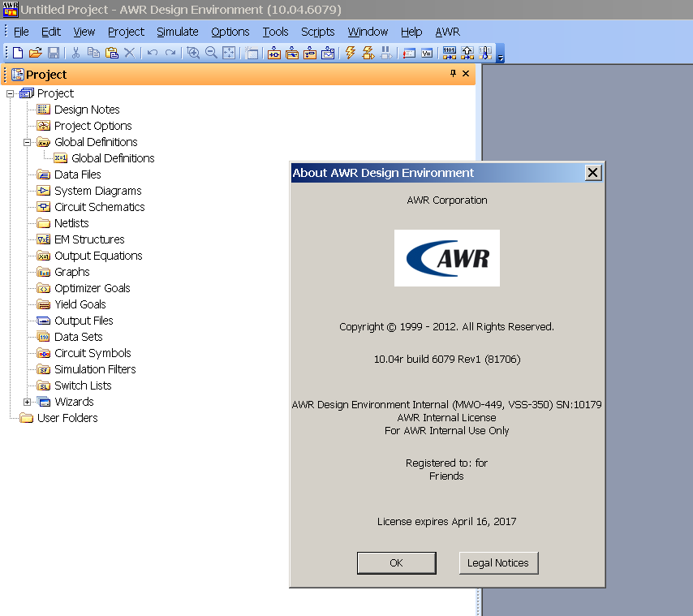Click the Redo arrow icon
Viewport: 693px width, 616px height.
tap(170, 53)
